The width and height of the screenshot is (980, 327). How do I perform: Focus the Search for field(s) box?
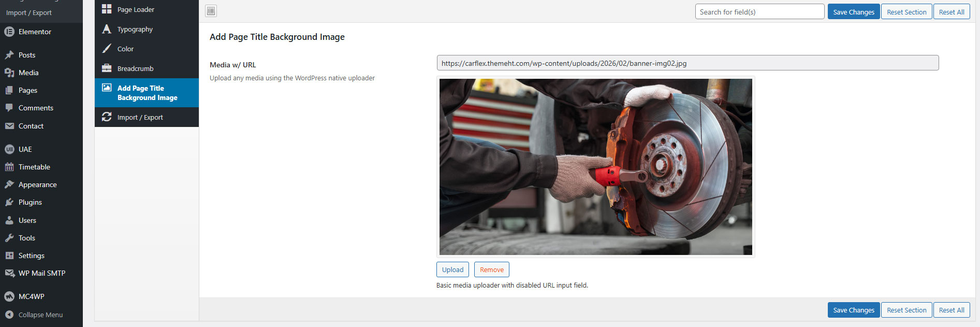click(x=759, y=12)
